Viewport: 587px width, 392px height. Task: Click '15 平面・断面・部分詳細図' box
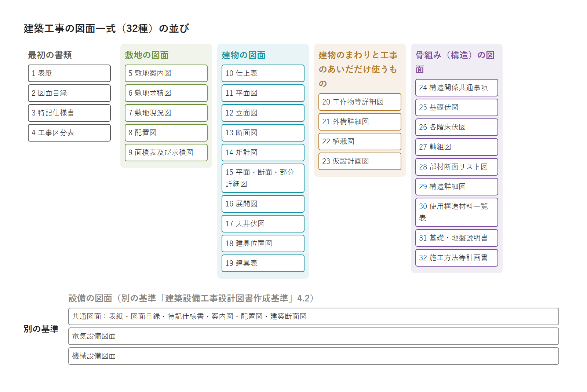[x=263, y=178]
